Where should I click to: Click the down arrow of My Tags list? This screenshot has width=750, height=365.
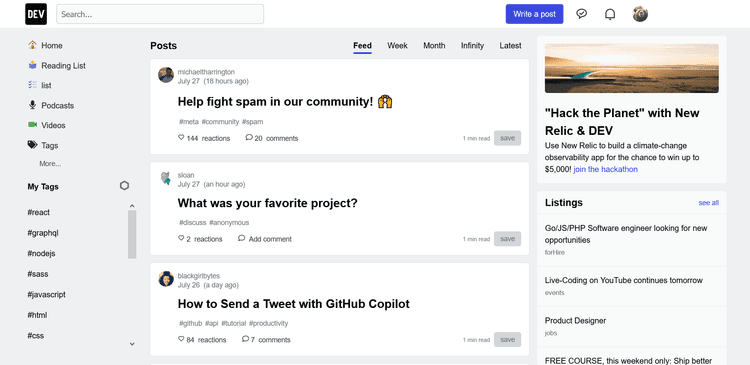coord(132,344)
